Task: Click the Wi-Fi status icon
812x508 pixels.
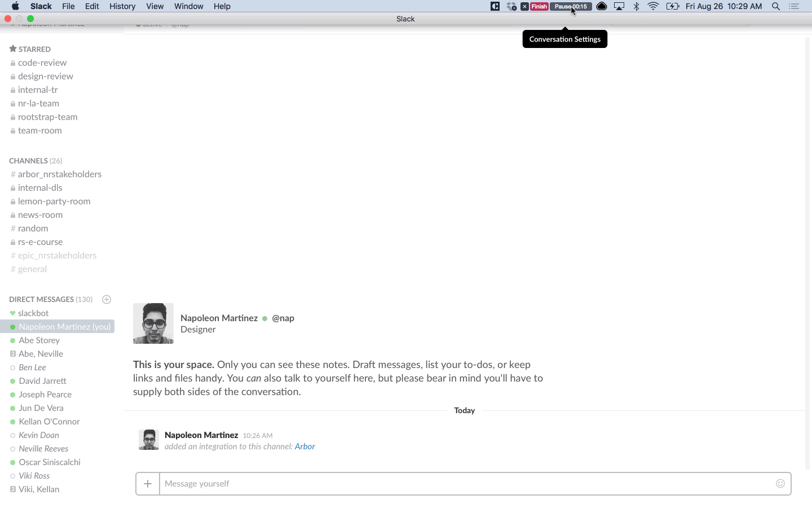Action: tap(654, 6)
